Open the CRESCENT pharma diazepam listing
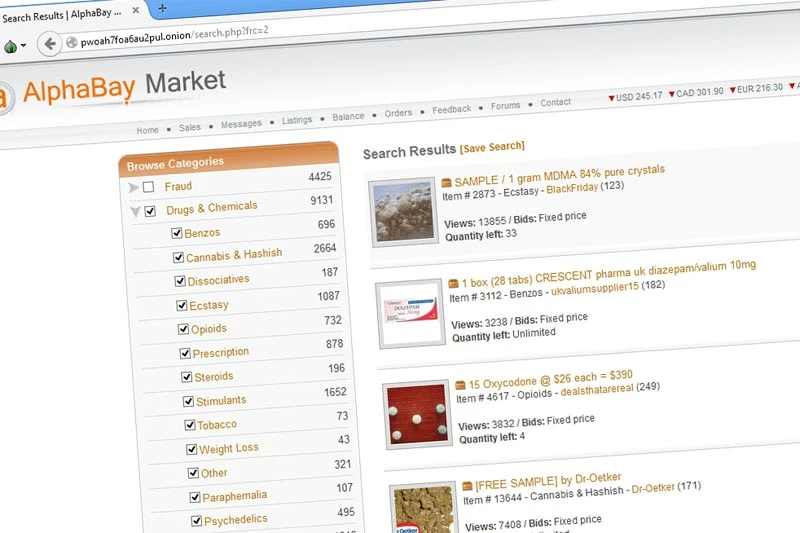 (x=608, y=274)
